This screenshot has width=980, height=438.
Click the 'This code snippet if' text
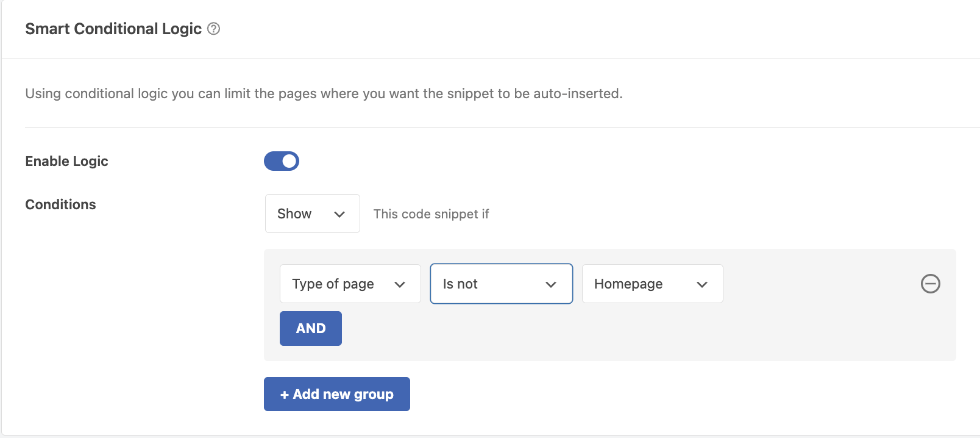431,214
